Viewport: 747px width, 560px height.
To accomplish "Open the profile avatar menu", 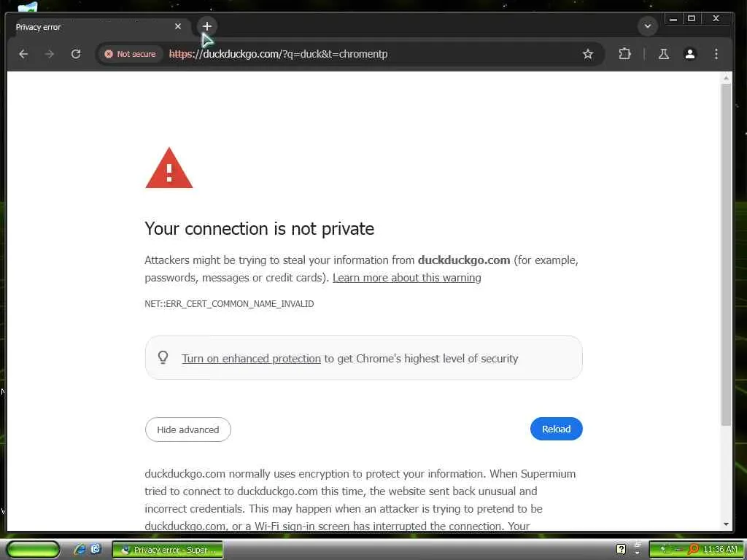I will pos(690,54).
